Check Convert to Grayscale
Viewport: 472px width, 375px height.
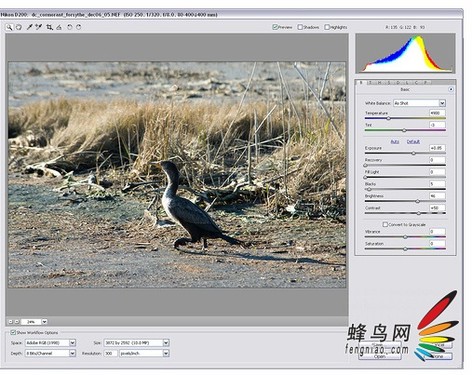[385, 224]
